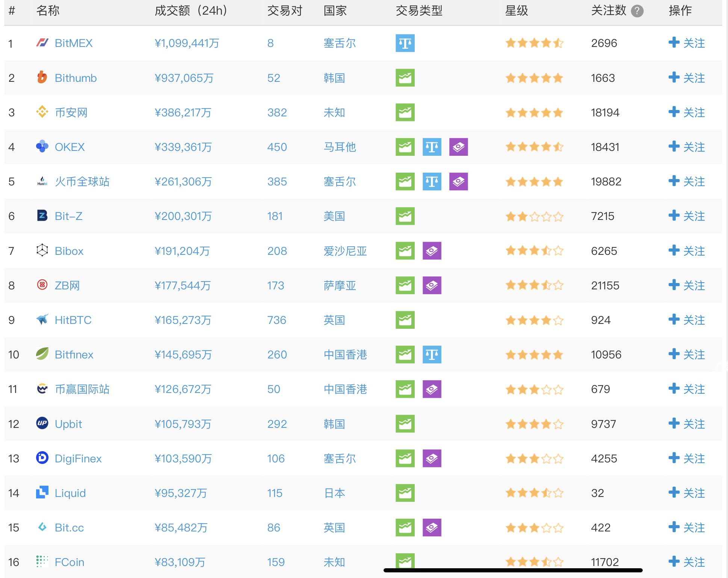Click the Liquid exchange logo icon
The image size is (728, 578).
click(x=42, y=492)
